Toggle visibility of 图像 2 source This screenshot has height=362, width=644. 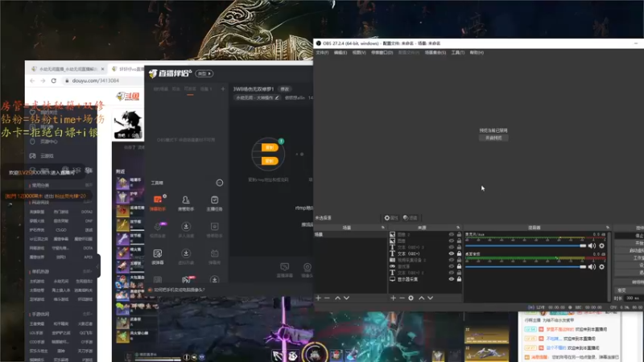[x=452, y=235]
